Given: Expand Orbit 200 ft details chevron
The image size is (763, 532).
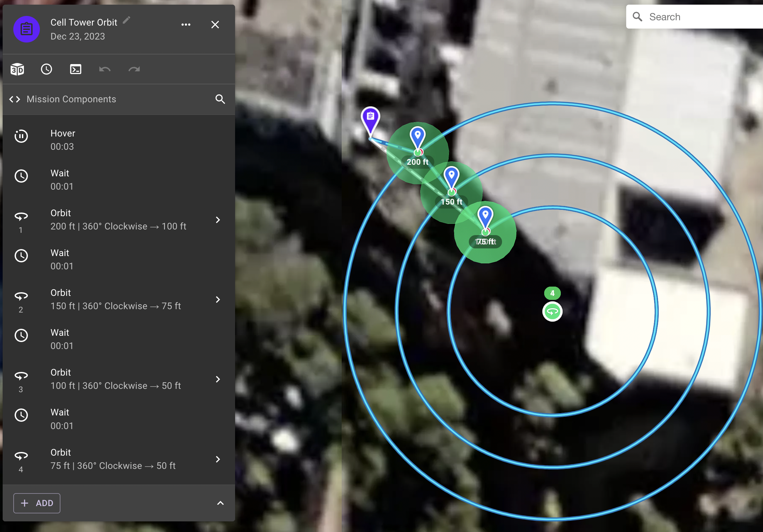Looking at the screenshot, I should coord(218,220).
